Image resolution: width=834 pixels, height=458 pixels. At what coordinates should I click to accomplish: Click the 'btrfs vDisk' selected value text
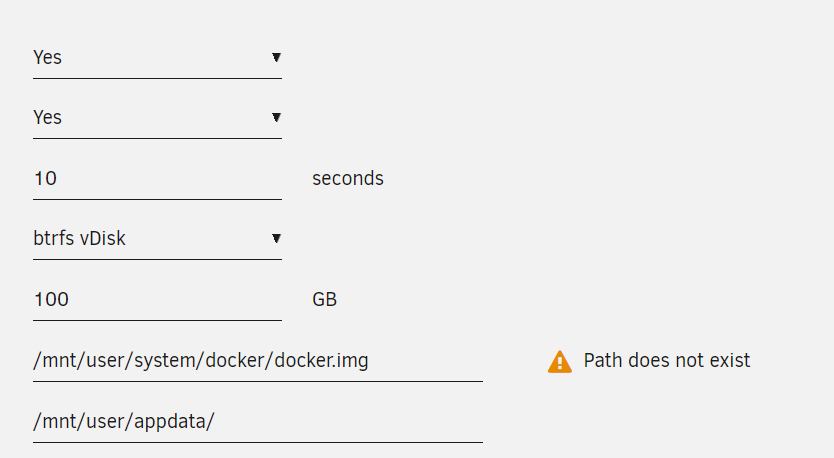tap(79, 238)
